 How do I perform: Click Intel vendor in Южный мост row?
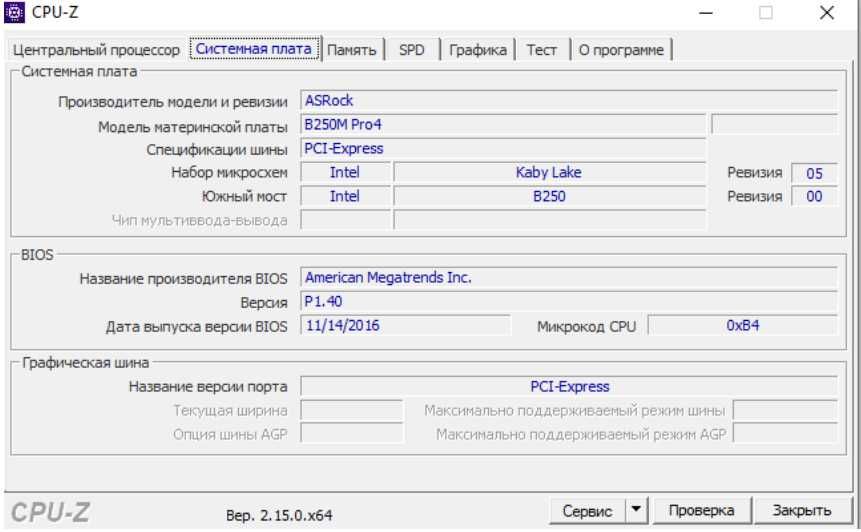click(345, 197)
